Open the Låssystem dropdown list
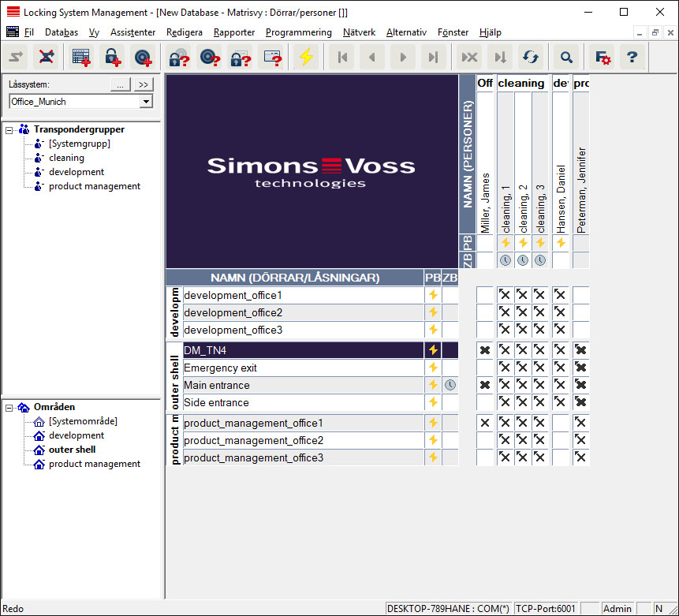Screen dimensions: 679x616 [146, 102]
